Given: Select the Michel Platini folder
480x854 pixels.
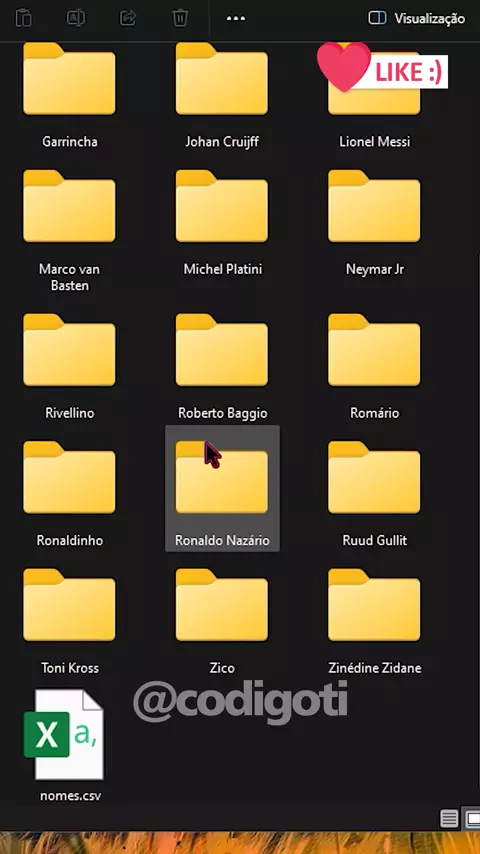Looking at the screenshot, I should pyautogui.click(x=222, y=223).
